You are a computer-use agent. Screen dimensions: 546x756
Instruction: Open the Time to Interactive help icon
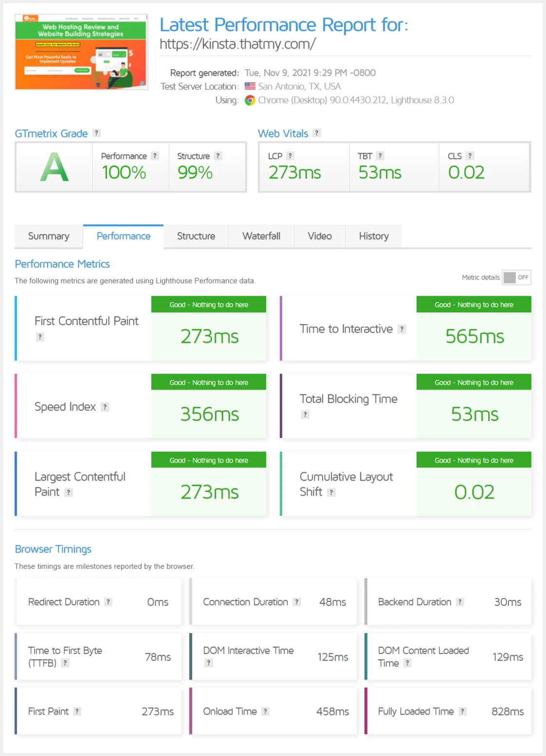402,329
